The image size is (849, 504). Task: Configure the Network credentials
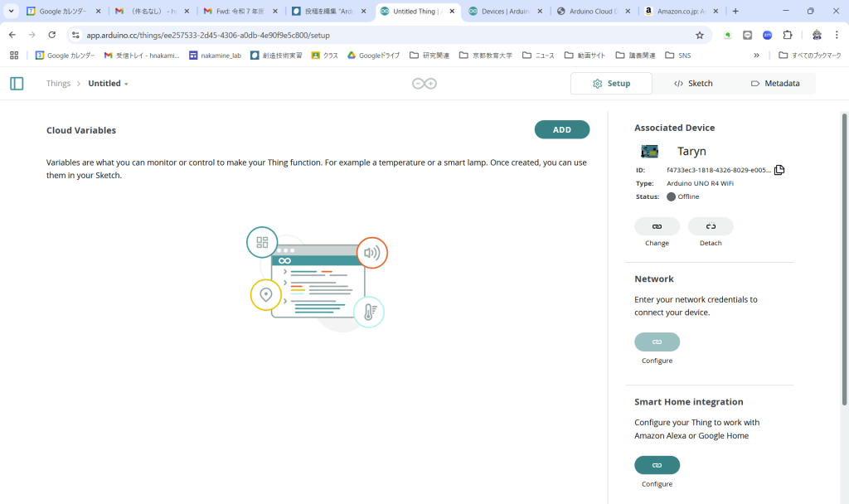(x=657, y=342)
